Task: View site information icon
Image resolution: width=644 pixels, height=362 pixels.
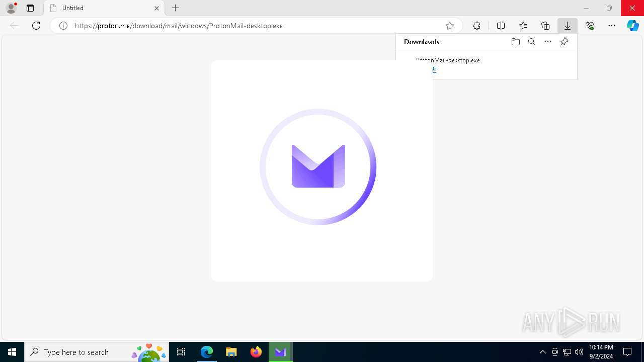Action: (63, 26)
